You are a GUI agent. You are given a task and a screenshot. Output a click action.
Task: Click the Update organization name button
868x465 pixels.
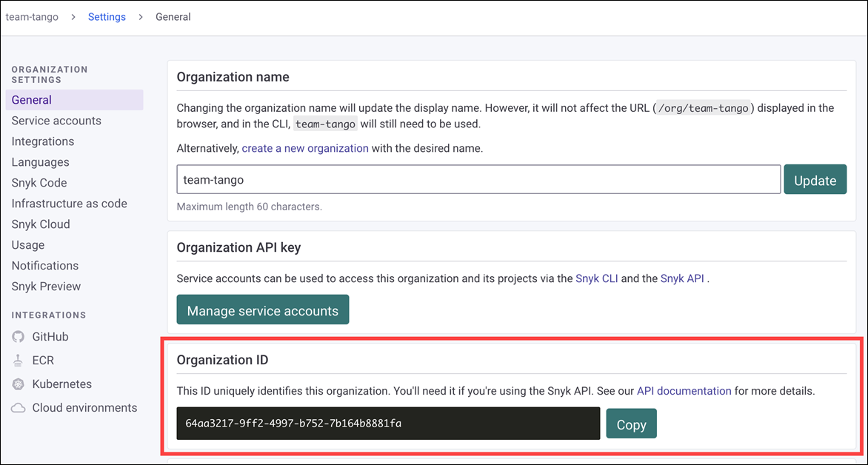(815, 179)
